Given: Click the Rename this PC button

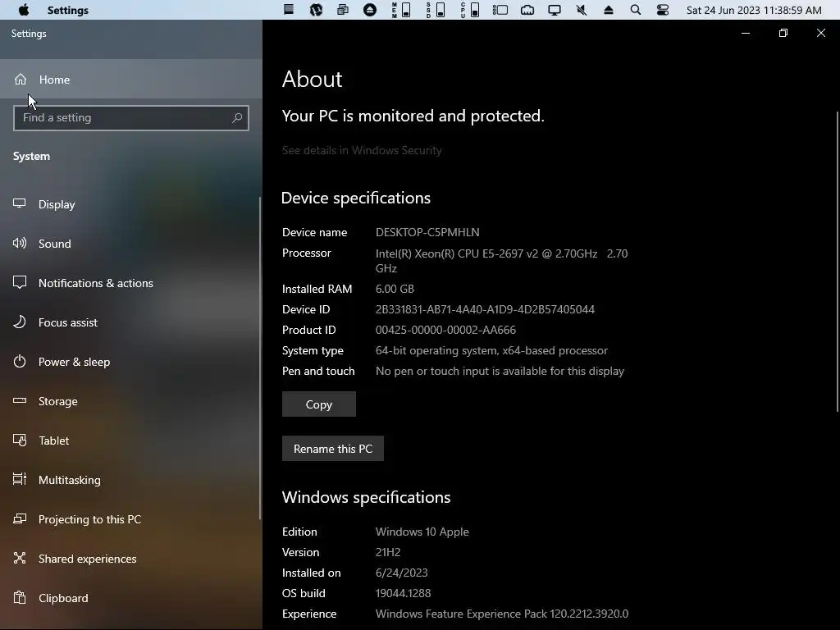Looking at the screenshot, I should coord(333,449).
